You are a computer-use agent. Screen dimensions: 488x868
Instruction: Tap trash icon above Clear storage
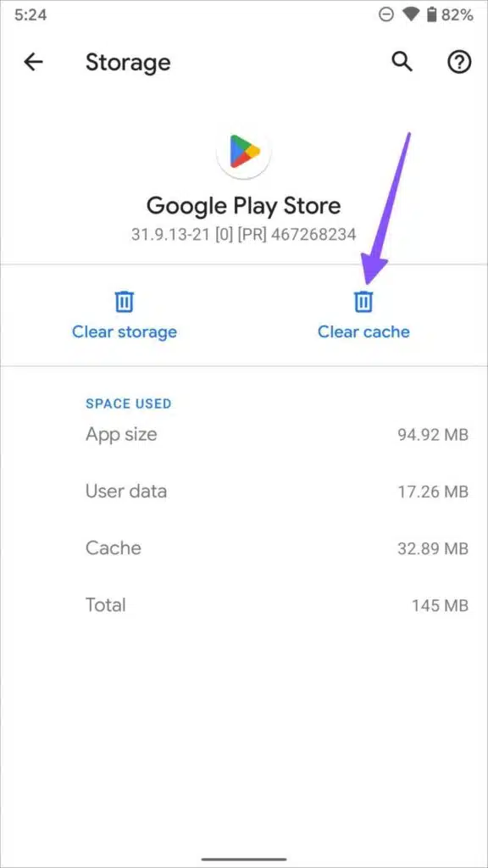point(124,302)
